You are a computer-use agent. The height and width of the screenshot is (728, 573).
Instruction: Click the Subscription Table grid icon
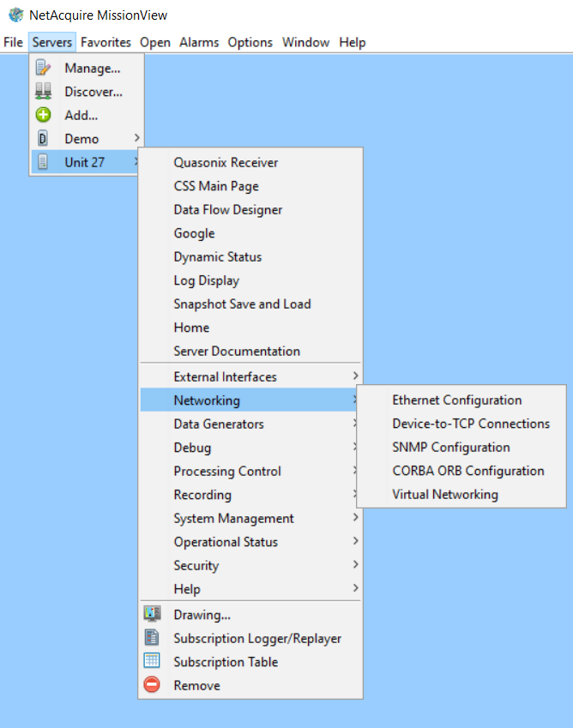point(152,660)
